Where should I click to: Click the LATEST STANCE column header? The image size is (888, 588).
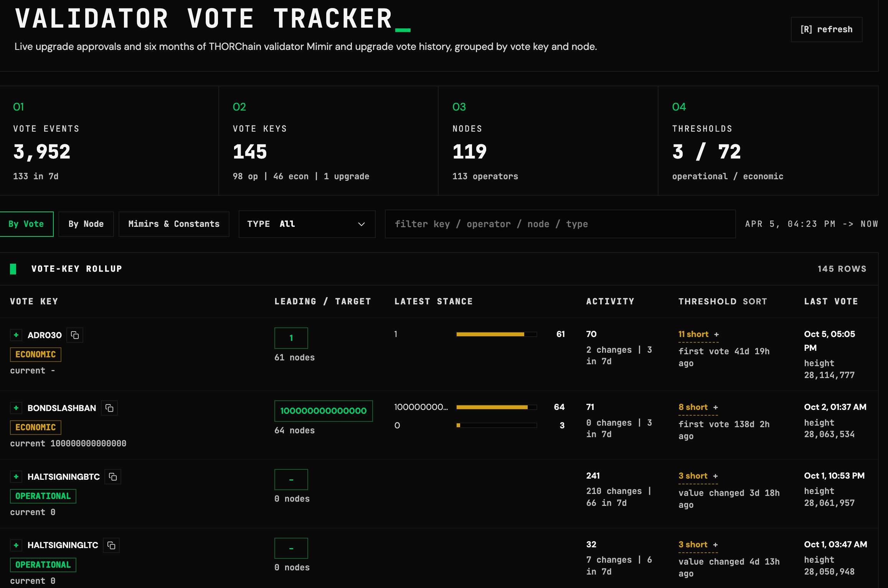coord(434,302)
